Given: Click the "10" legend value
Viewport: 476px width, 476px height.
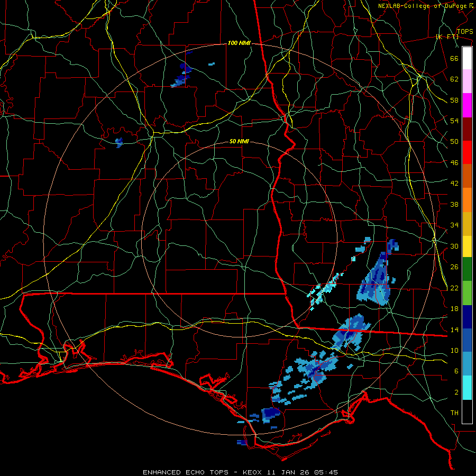Looking at the screenshot, I should [454, 350].
